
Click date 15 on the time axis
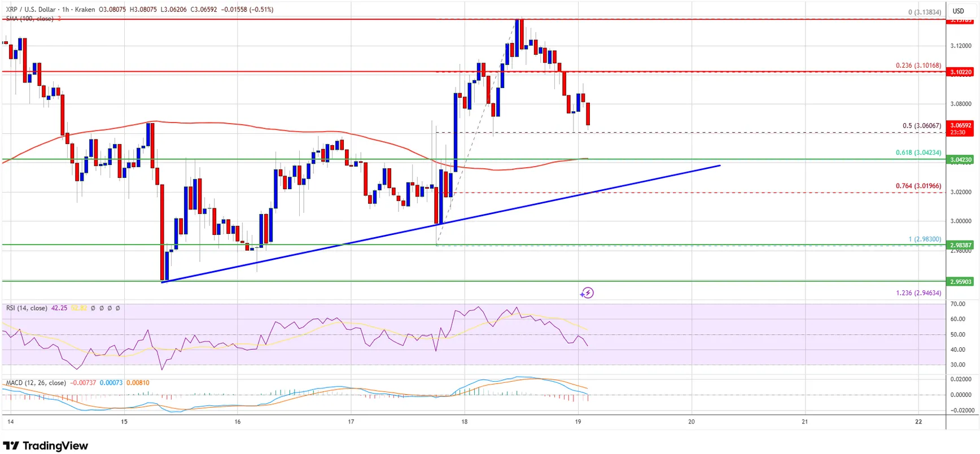click(x=124, y=422)
